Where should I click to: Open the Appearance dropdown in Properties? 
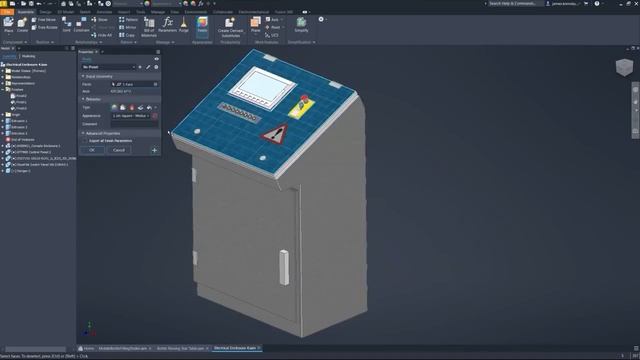click(131, 116)
